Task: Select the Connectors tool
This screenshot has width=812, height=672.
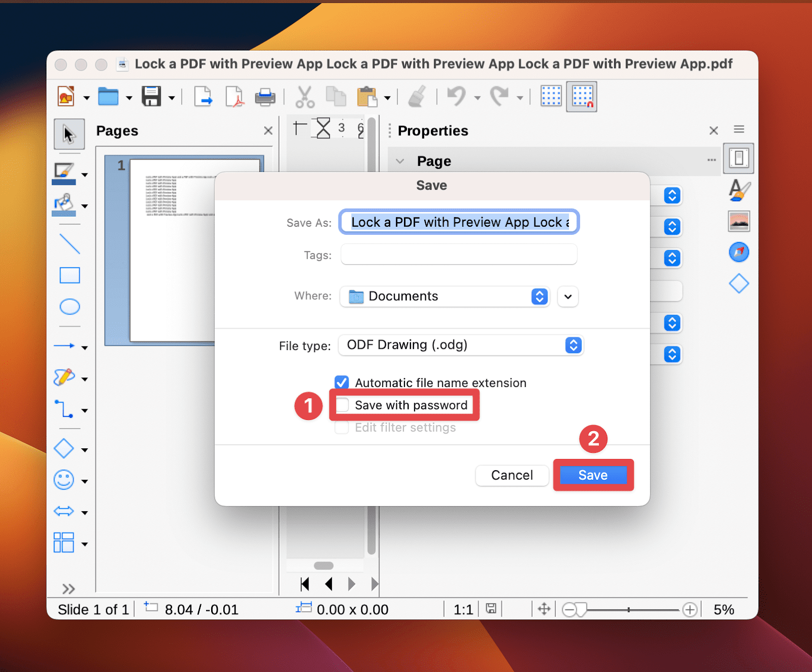Action: coord(64,409)
